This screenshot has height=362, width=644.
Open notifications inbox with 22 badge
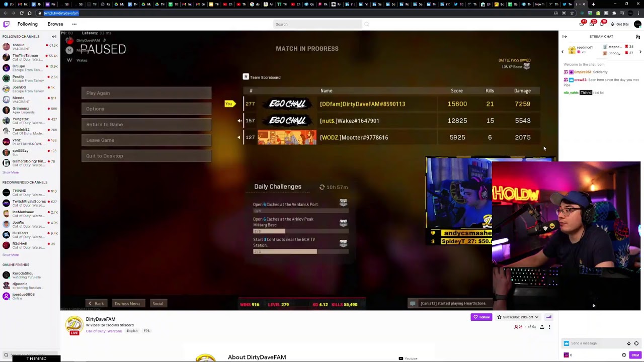pyautogui.click(x=593, y=24)
